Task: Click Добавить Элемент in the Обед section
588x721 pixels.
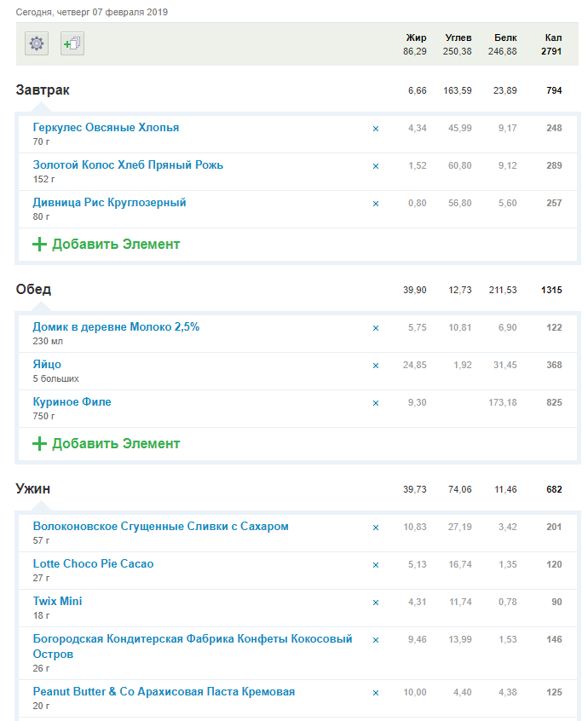Action: click(x=115, y=444)
